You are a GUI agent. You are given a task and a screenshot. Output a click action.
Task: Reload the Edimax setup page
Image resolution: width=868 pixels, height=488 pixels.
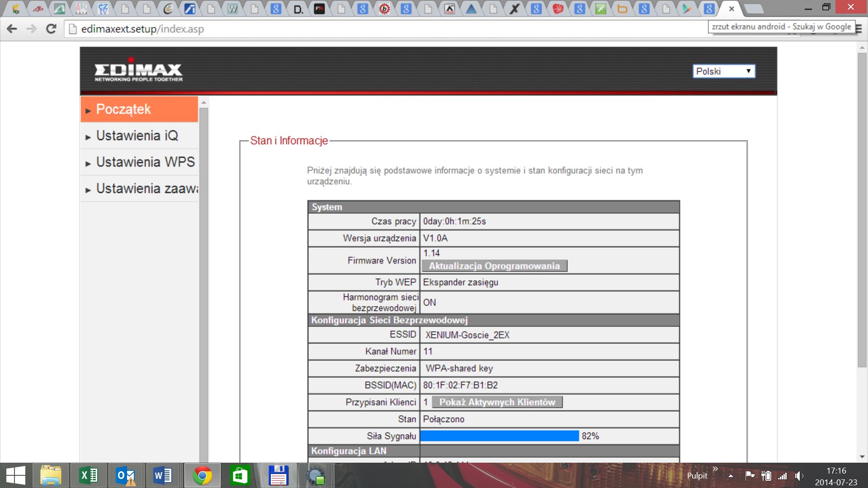point(51,29)
